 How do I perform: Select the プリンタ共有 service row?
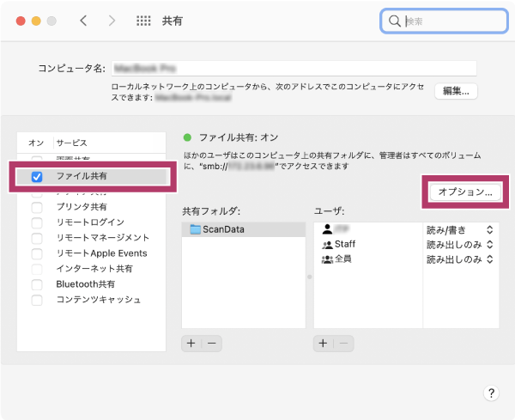pos(91,207)
